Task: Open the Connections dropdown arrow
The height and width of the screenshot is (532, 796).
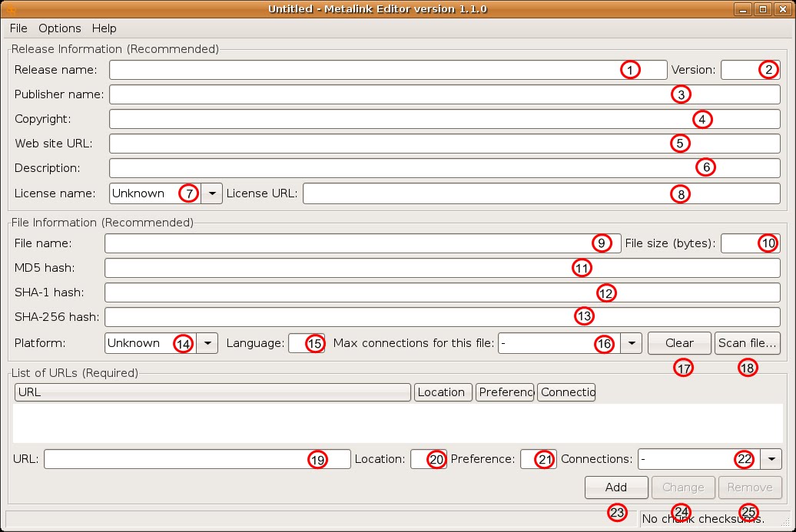Action: (x=771, y=460)
